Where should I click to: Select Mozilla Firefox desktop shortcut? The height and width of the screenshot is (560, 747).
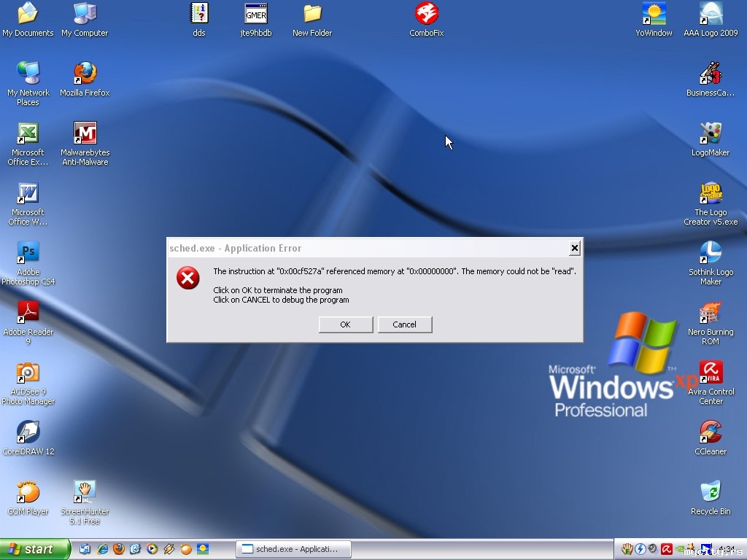click(x=85, y=79)
